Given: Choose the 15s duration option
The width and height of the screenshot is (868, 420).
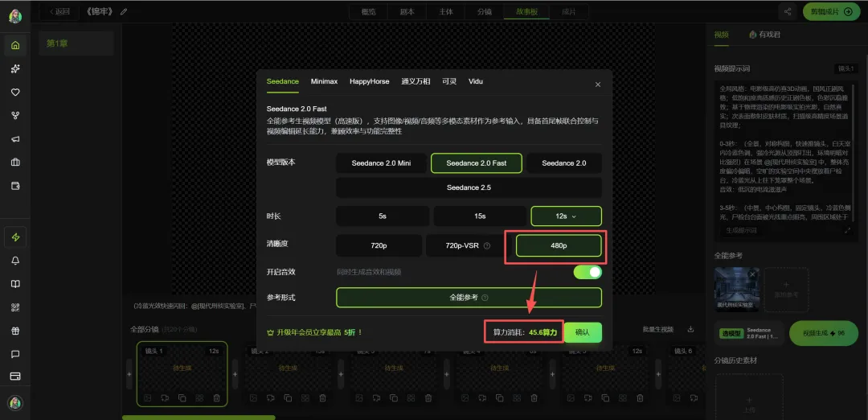Looking at the screenshot, I should tap(480, 216).
